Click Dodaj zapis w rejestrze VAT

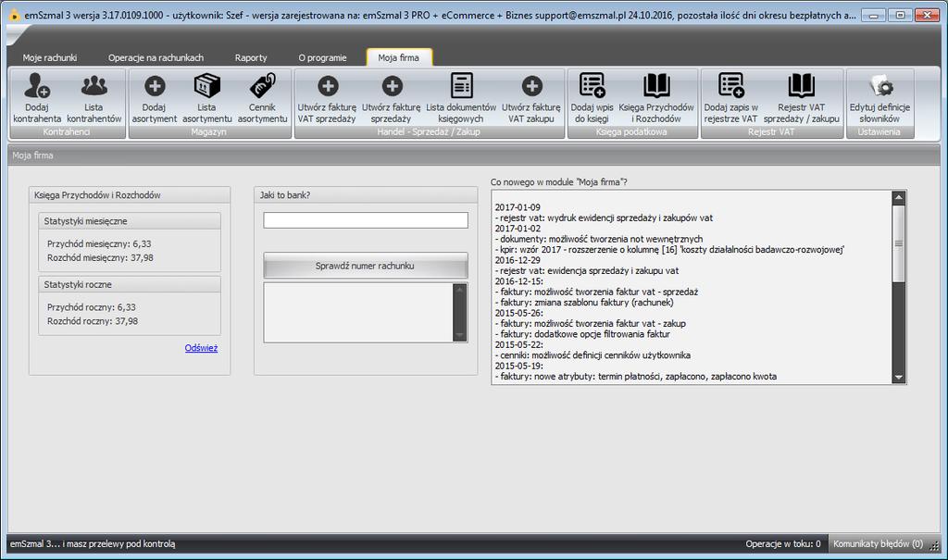[x=731, y=98]
